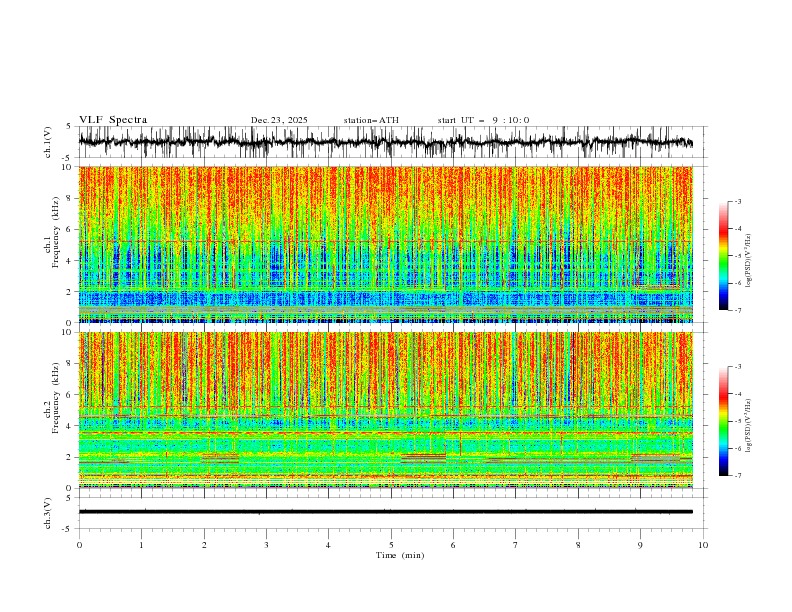Click the ch.2 spectrogram color scale bar
792x612 pixels.
click(723, 421)
